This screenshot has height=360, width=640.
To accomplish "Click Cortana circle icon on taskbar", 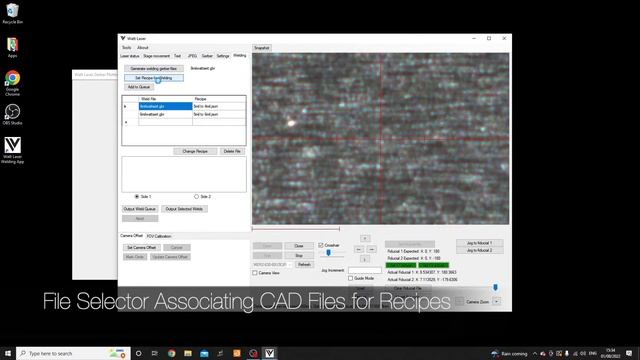I will [138, 353].
